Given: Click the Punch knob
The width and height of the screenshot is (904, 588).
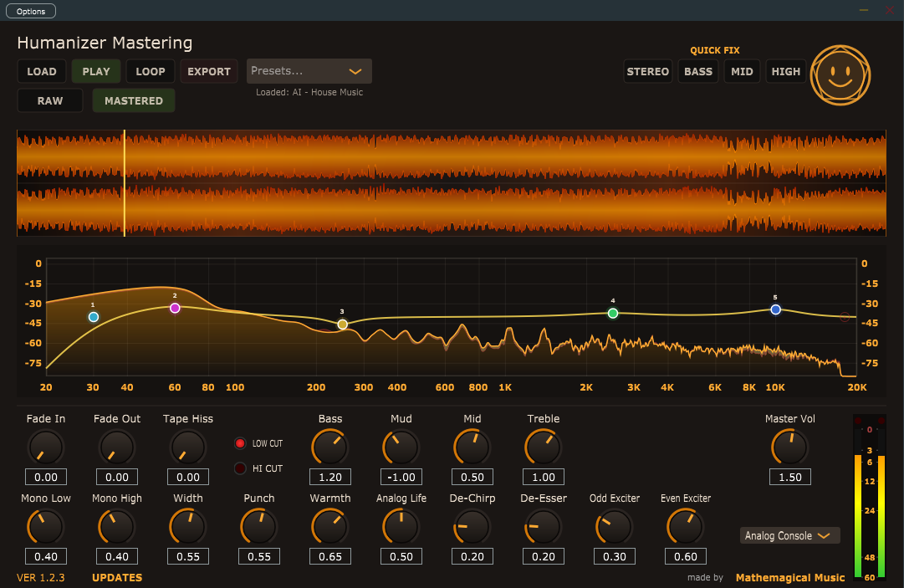Looking at the screenshot, I should [259, 527].
